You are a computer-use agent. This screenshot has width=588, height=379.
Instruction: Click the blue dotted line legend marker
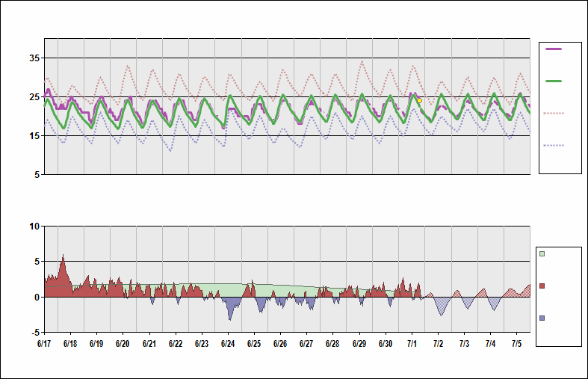[554, 145]
